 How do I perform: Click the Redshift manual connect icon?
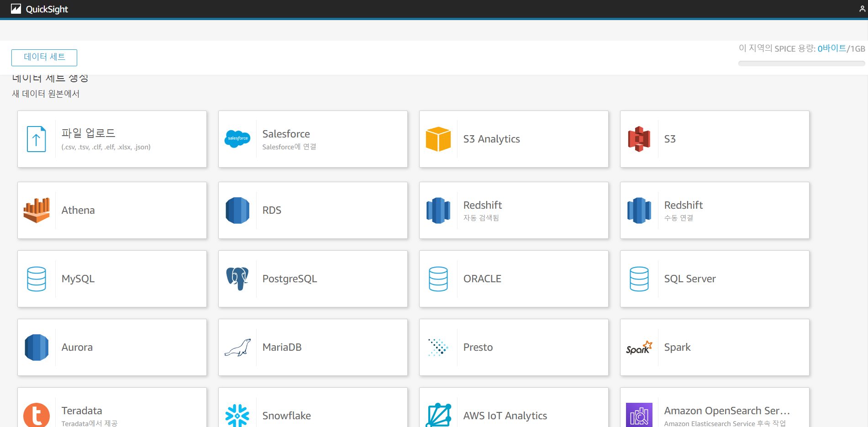[x=639, y=210]
